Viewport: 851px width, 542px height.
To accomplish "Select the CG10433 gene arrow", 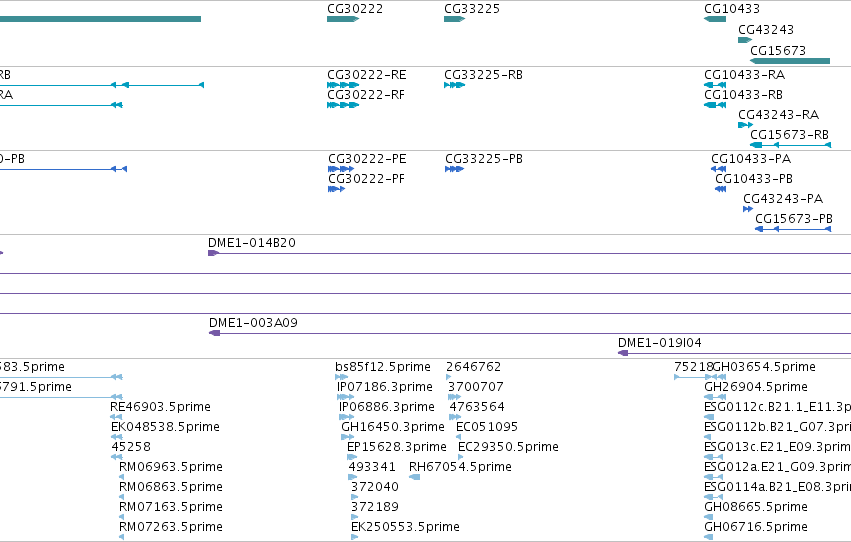I will (715, 19).
